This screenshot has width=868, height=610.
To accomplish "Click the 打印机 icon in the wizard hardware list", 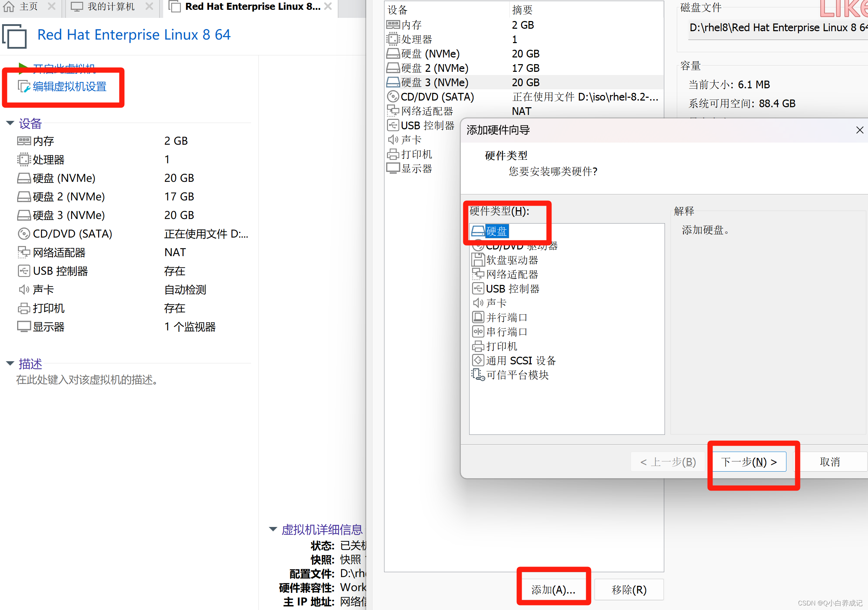I will click(478, 346).
